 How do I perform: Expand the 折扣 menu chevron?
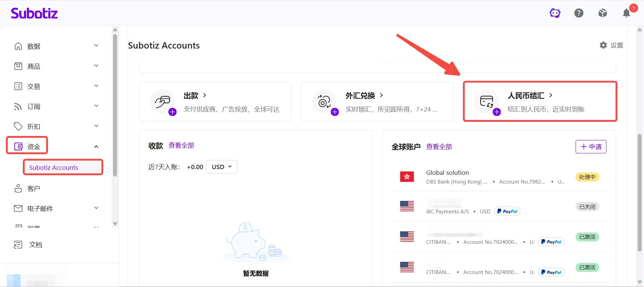click(96, 126)
